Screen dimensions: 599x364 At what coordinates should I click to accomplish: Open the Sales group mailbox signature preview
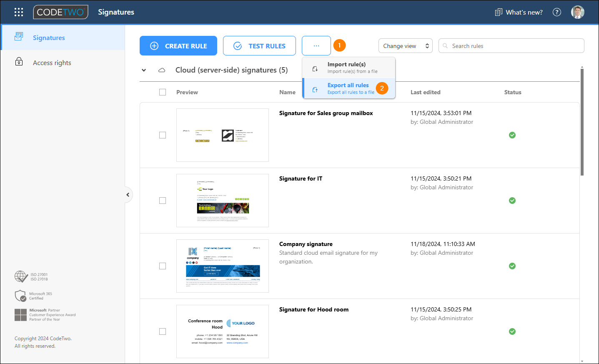tap(223, 135)
